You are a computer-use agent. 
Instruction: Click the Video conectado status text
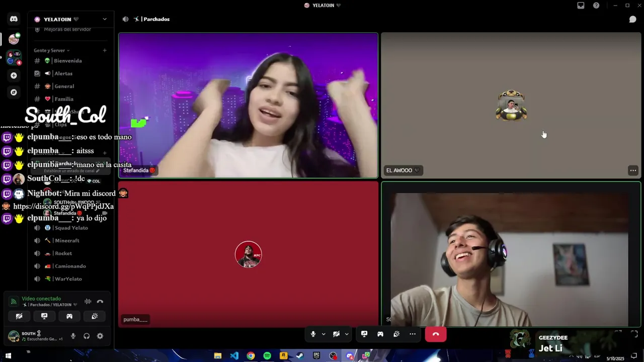click(41, 299)
